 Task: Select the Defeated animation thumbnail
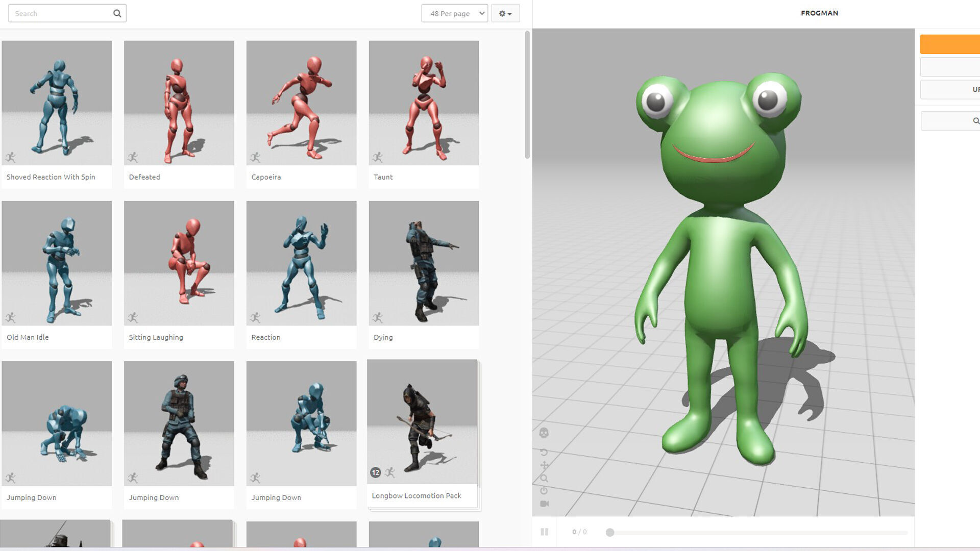[179, 103]
